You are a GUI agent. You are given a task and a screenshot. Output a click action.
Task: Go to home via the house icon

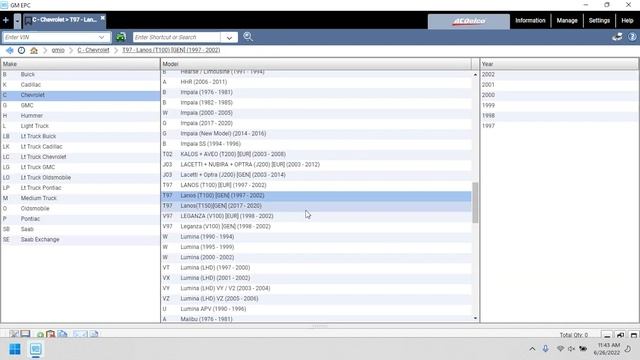point(34,50)
